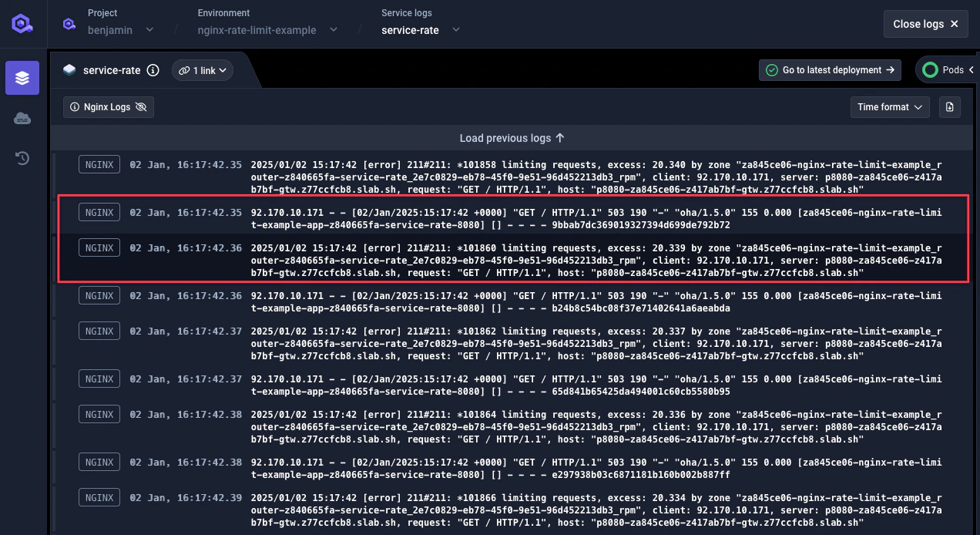This screenshot has height=535, width=980.
Task: Click the service-rate cube icon in header
Action: tap(70, 69)
